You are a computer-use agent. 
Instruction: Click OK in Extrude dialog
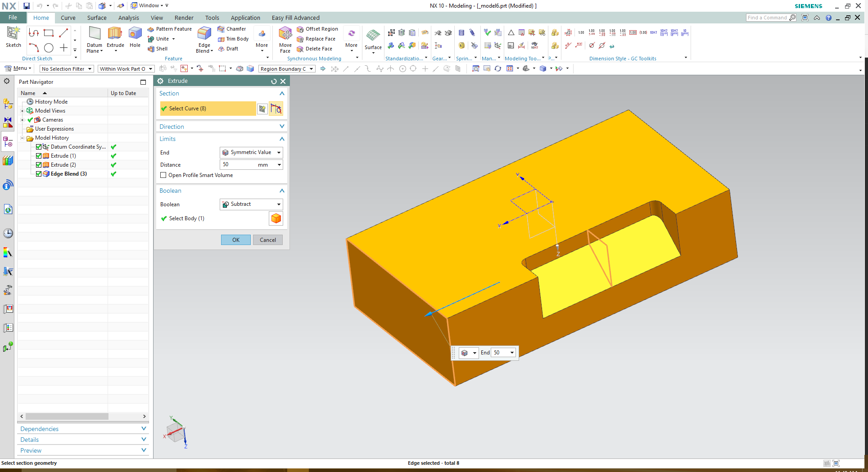click(x=236, y=240)
